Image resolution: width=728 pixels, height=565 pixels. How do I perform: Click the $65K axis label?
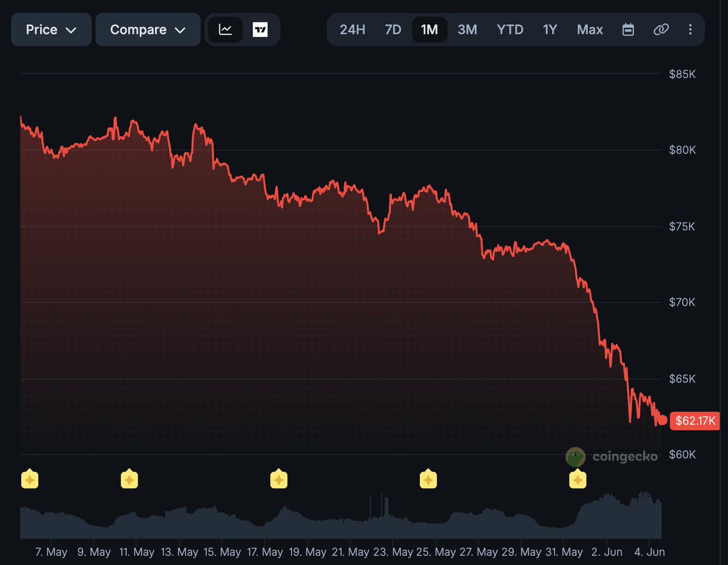pyautogui.click(x=682, y=379)
